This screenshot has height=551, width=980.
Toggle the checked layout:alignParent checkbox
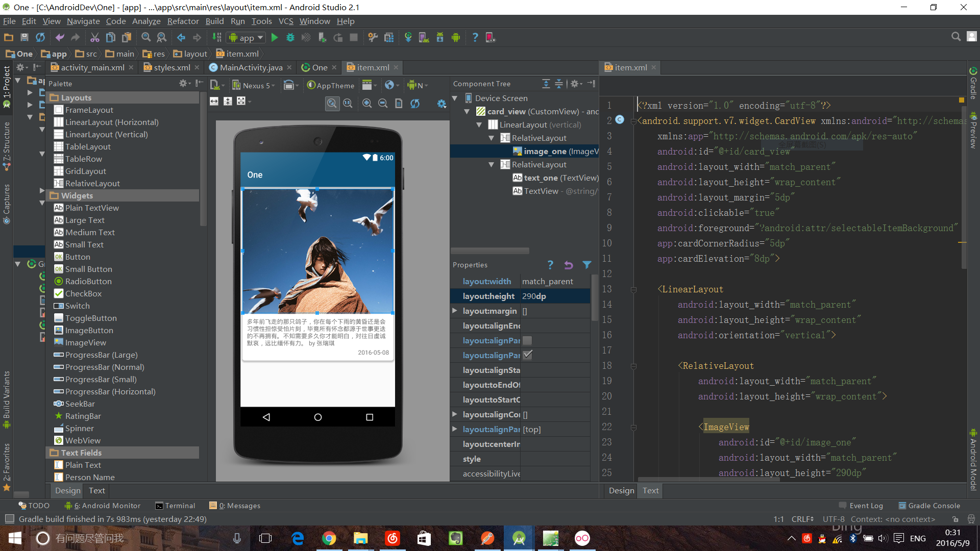[x=528, y=355]
